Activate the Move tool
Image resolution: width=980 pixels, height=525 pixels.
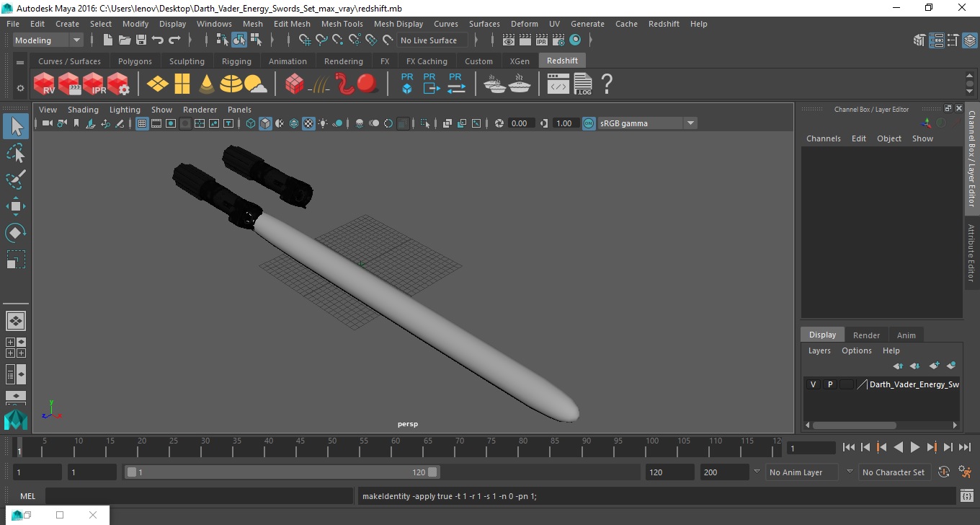tap(16, 206)
